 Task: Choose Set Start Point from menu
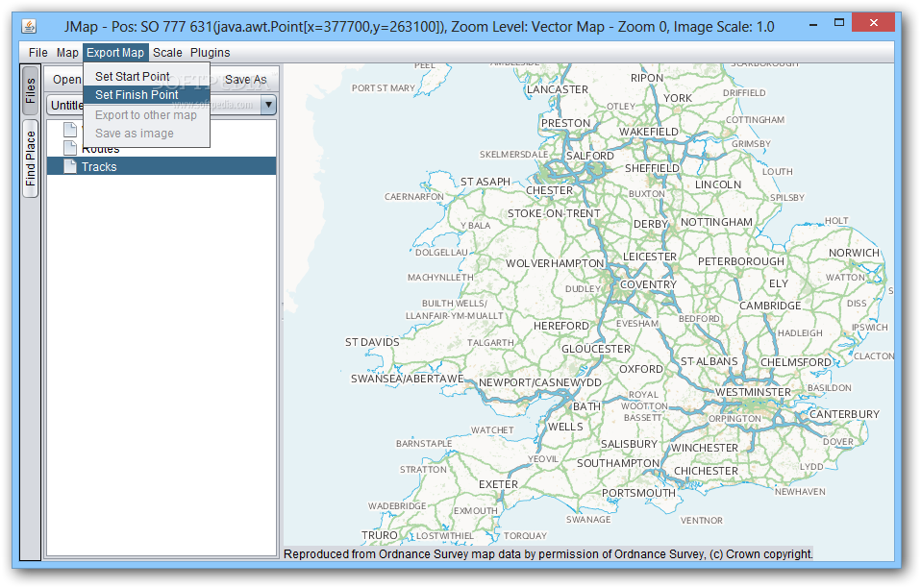tap(147, 77)
